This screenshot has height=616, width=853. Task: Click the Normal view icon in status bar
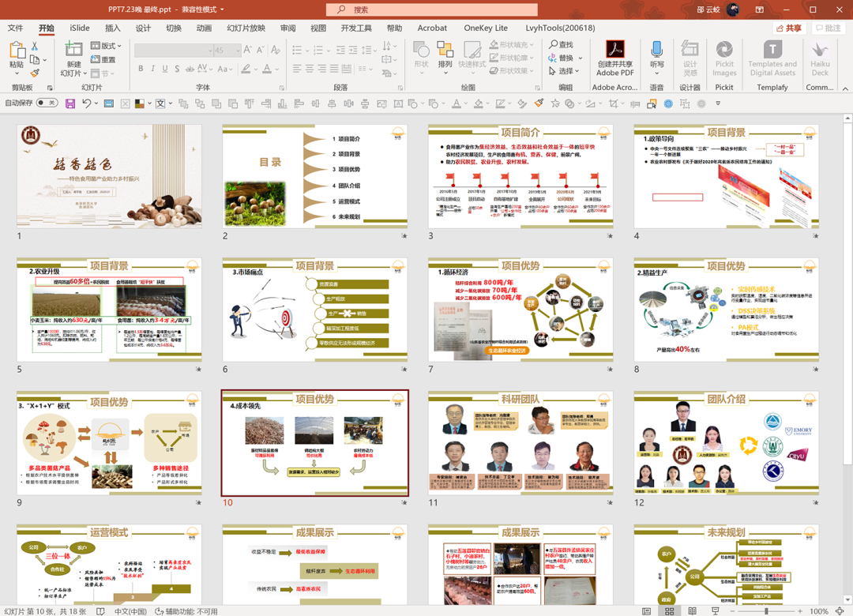click(646, 611)
